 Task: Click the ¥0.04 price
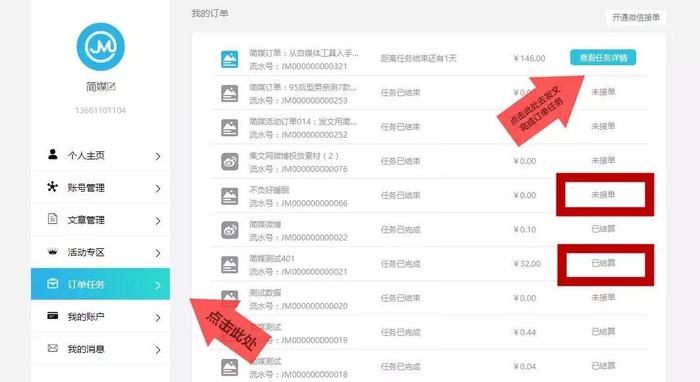[525, 366]
